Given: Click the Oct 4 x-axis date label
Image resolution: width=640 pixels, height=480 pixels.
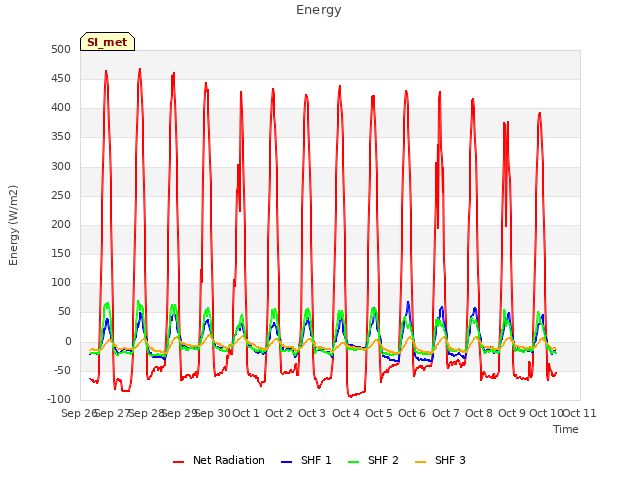Looking at the screenshot, I should [346, 413].
